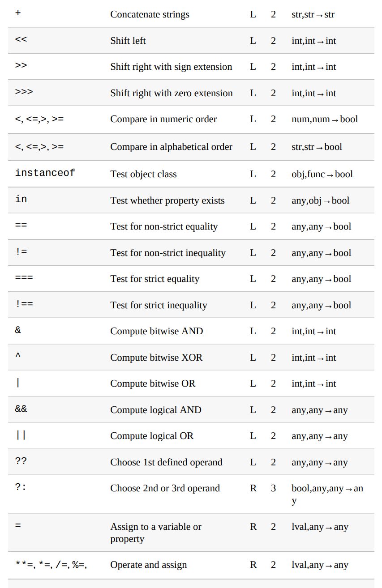Click the 'in' operator cell
The height and width of the screenshot is (588, 382).
click(21, 199)
